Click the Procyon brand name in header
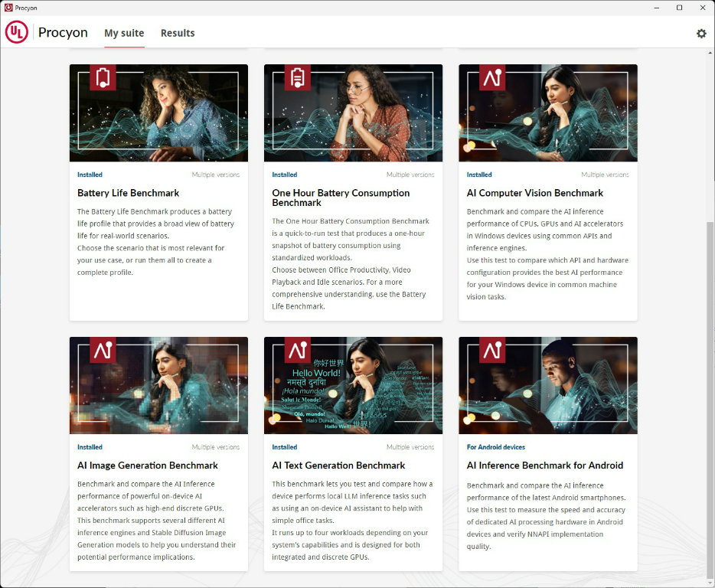Image resolution: width=715 pixels, height=588 pixels. [x=63, y=32]
